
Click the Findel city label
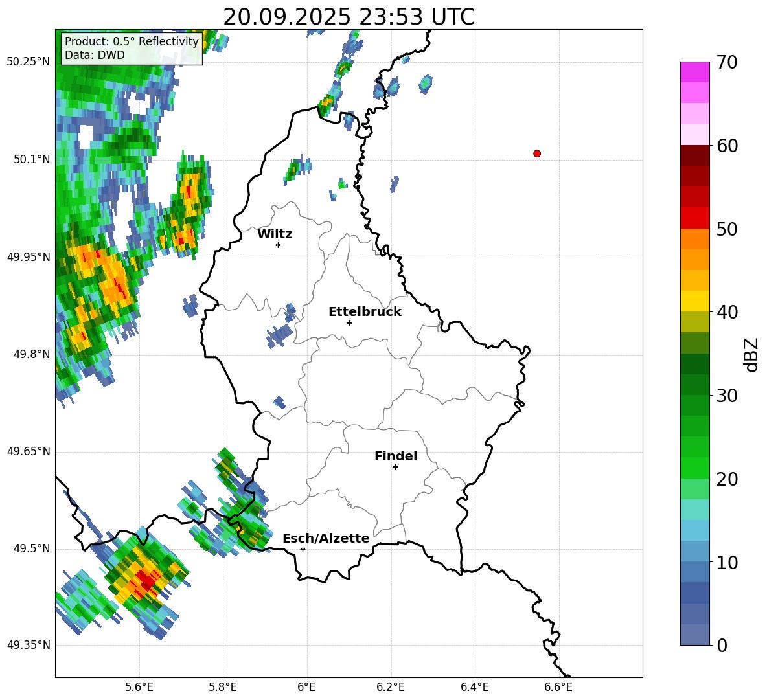click(x=396, y=456)
